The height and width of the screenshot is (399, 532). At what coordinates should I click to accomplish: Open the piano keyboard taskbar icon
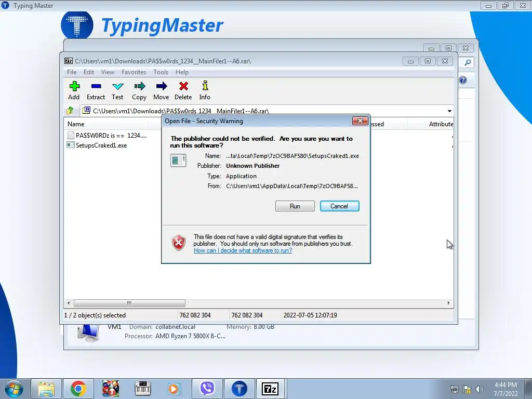[143, 389]
